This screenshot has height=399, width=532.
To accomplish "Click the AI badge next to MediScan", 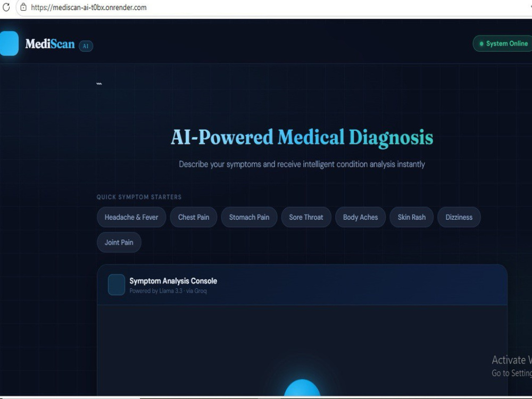I will point(86,46).
